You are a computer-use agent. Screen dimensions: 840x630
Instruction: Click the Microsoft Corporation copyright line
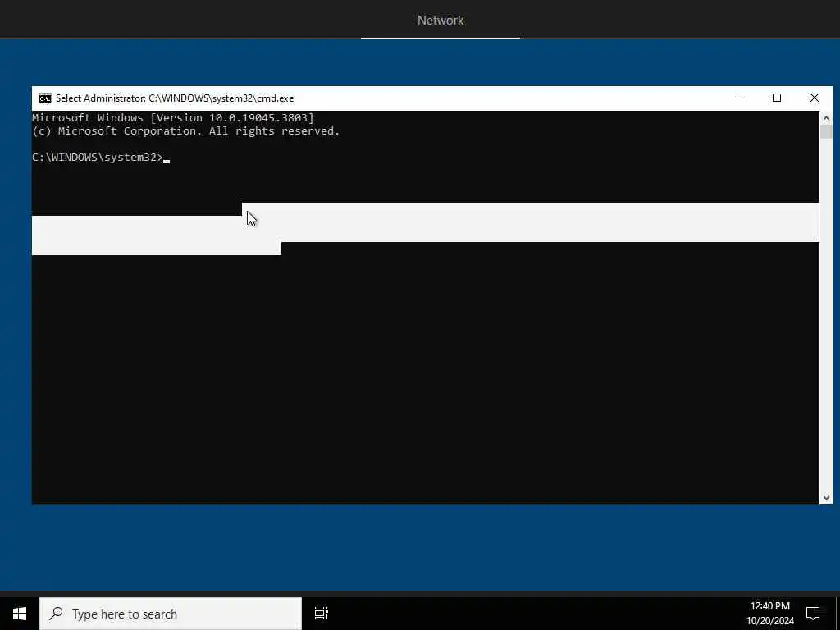pyautogui.click(x=186, y=130)
